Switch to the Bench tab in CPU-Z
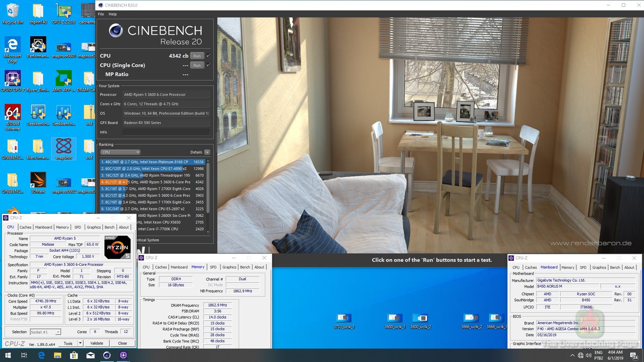 point(109,227)
